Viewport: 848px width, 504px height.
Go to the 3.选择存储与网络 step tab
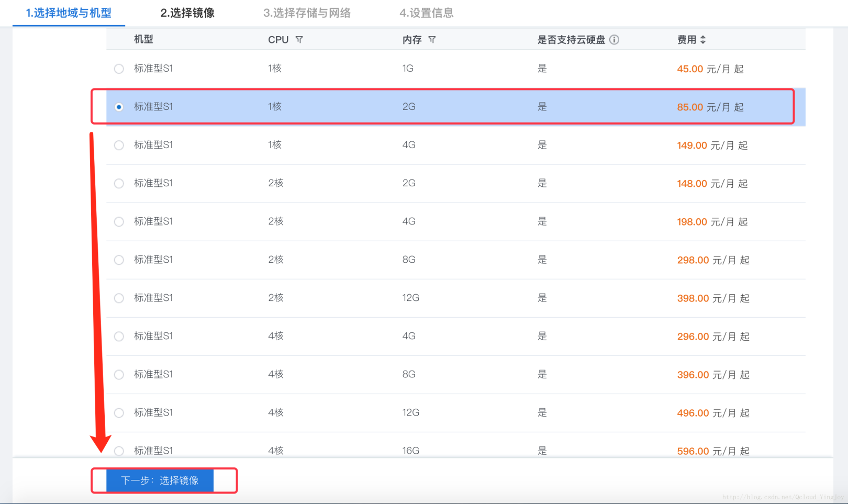click(307, 13)
